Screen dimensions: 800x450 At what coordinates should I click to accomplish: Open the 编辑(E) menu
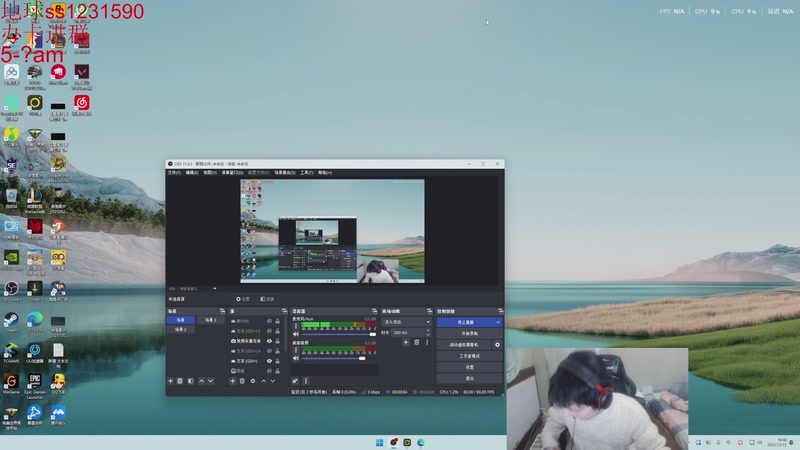click(192, 172)
